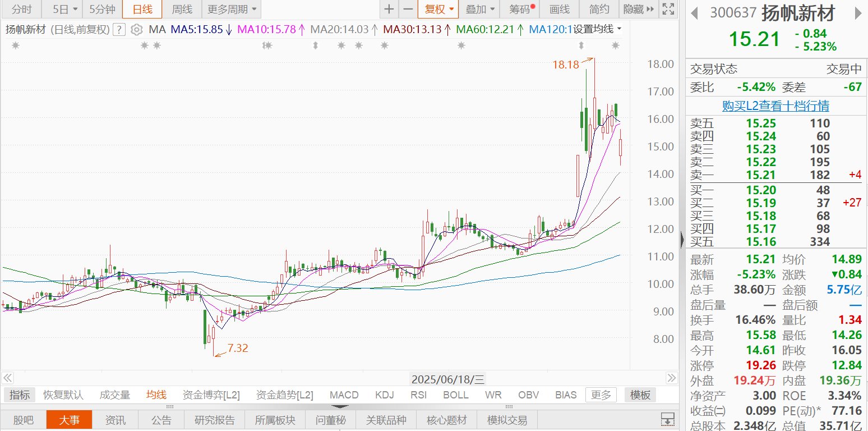Viewport: 868px width, 431px height.
Task: Zoom in the chart with plus button
Action: pos(389,9)
